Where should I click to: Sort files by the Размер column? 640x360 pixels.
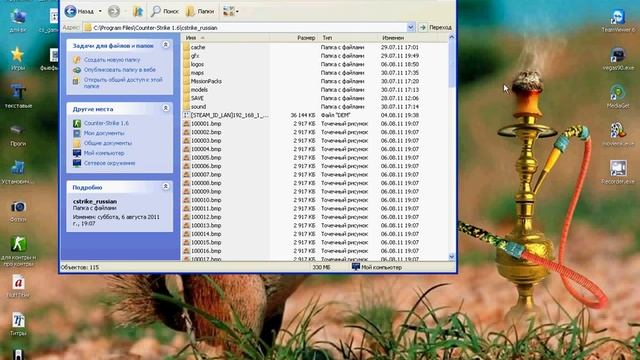click(x=294, y=38)
